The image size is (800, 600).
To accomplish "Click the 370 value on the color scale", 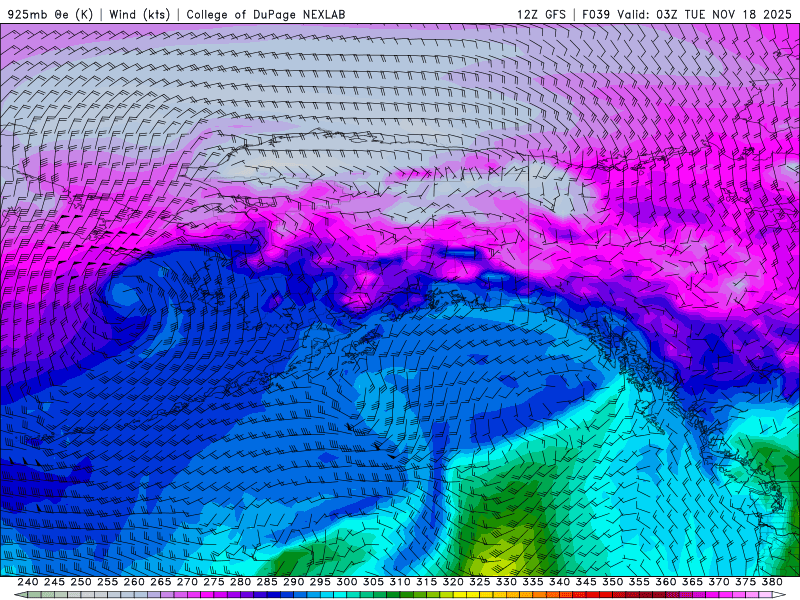I will tap(719, 582).
